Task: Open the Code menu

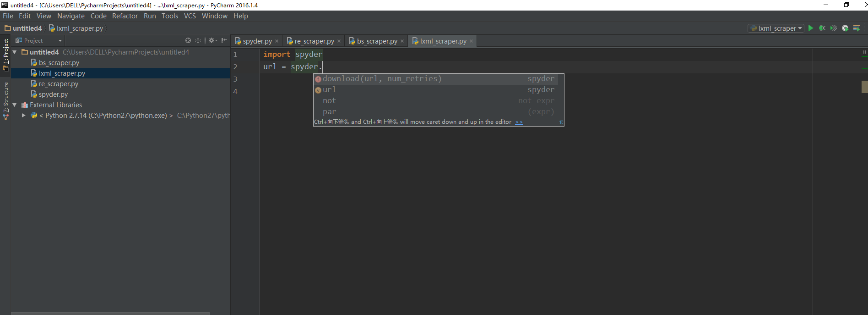Action: click(98, 16)
